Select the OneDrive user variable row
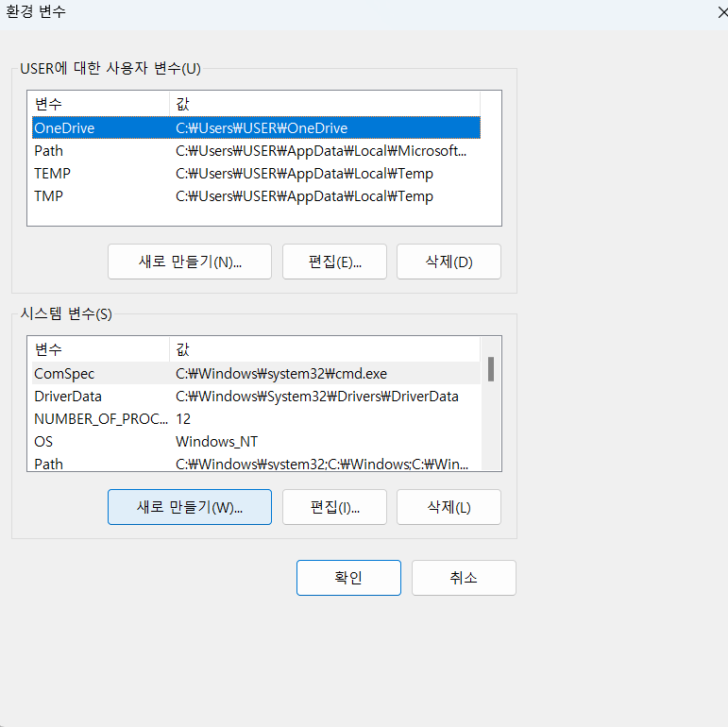Viewport: 728px width, 727px height. point(256,127)
